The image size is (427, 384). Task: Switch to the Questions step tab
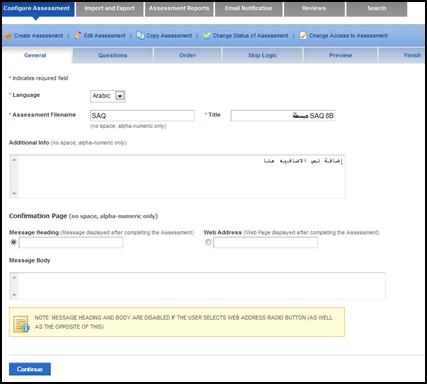click(113, 55)
